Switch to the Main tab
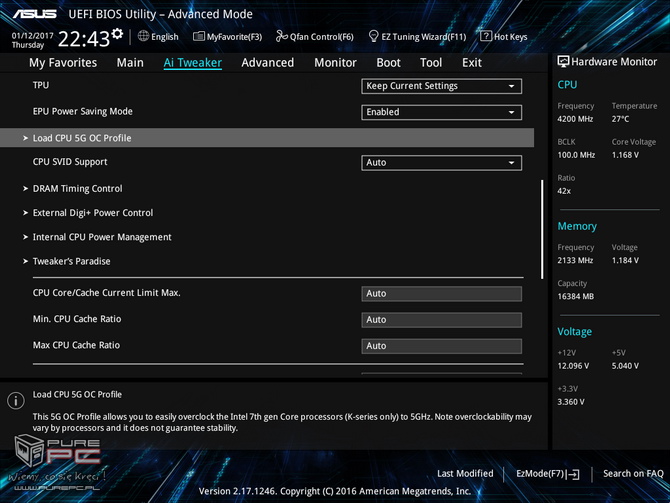The image size is (670, 503). pyautogui.click(x=130, y=63)
